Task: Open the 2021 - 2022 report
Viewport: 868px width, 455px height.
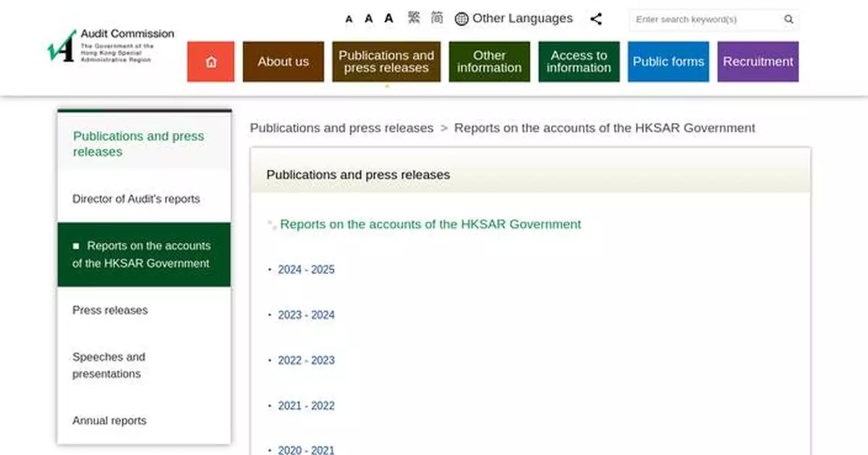Action: pos(306,406)
